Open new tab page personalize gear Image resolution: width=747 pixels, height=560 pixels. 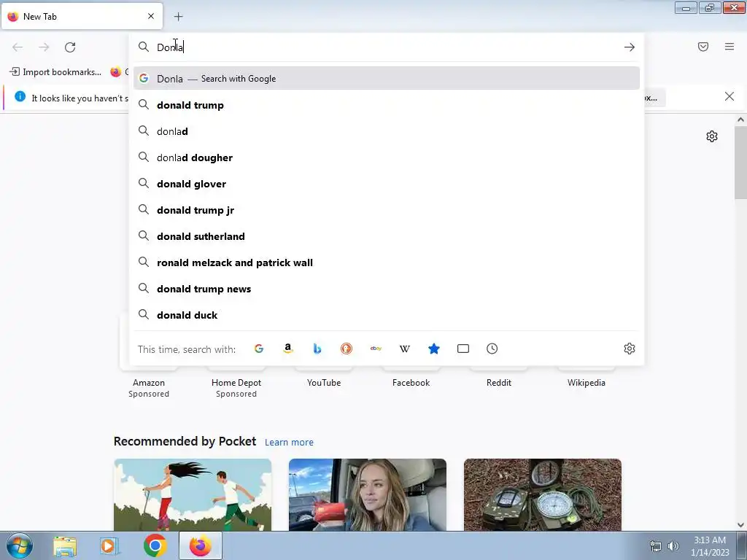pos(712,136)
